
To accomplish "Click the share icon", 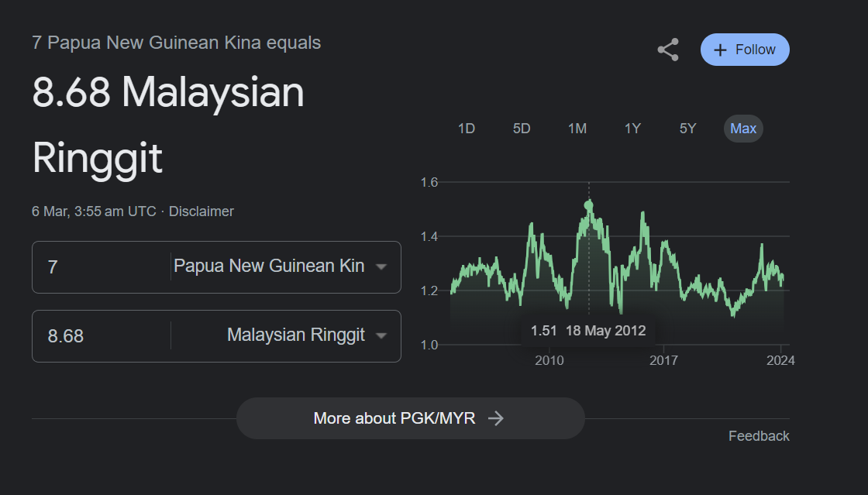I will pos(668,50).
